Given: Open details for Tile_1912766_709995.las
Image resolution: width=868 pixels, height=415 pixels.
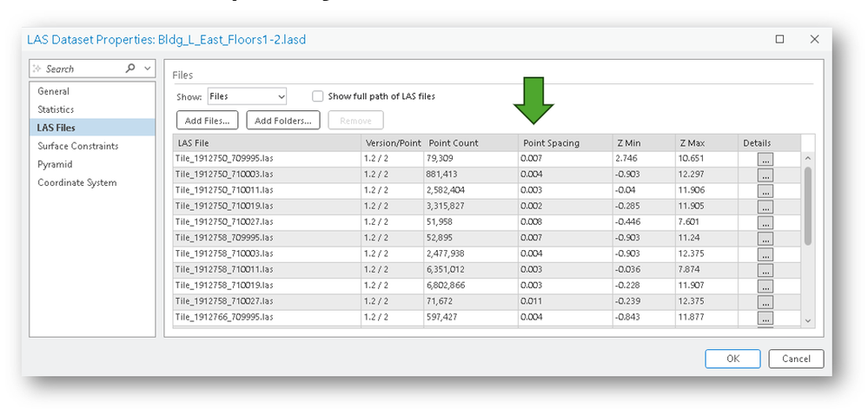Looking at the screenshot, I should pos(765,318).
